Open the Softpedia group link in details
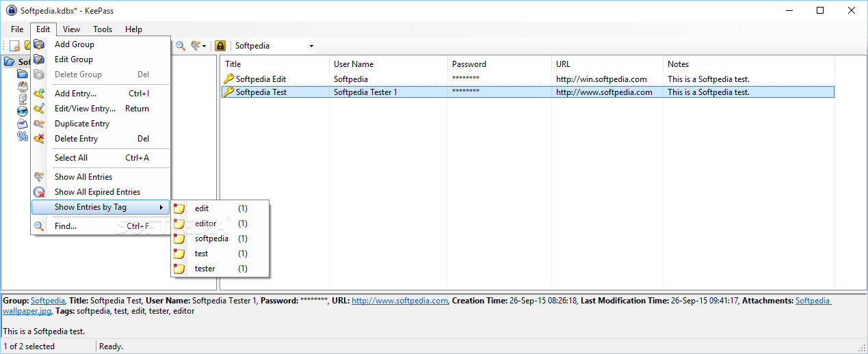 tap(48, 301)
